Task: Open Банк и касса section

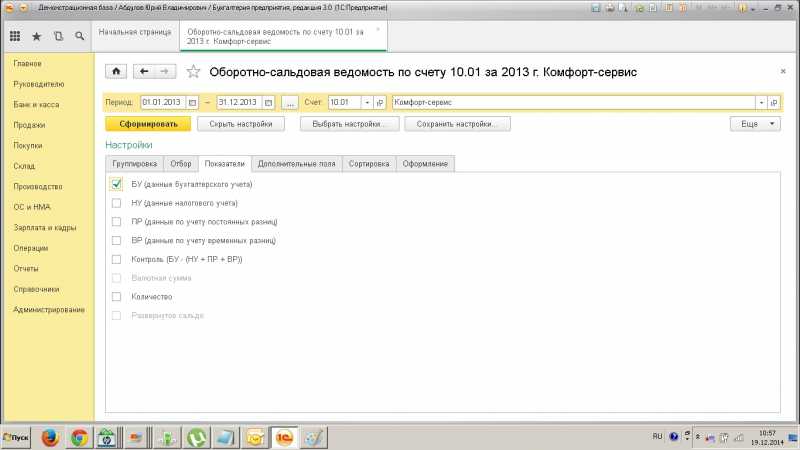Action: (x=36, y=105)
